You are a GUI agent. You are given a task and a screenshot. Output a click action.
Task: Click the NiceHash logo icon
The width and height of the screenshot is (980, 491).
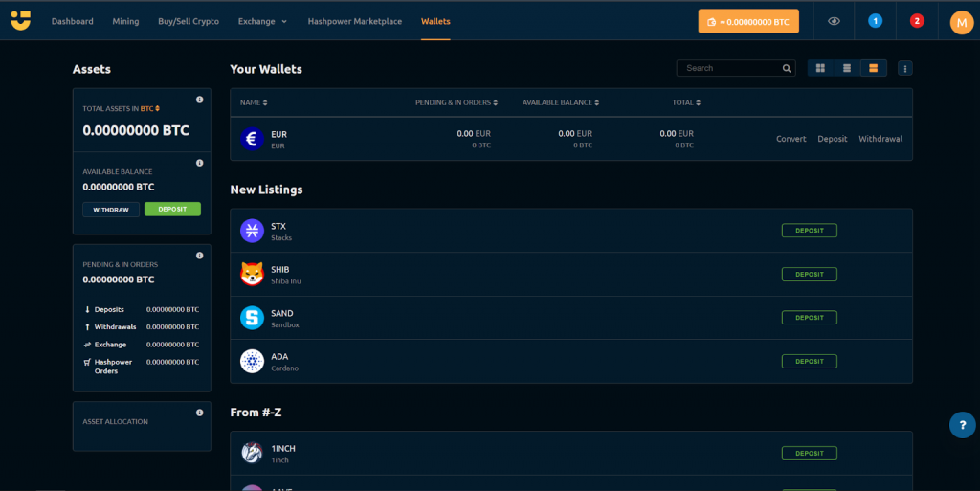(21, 21)
